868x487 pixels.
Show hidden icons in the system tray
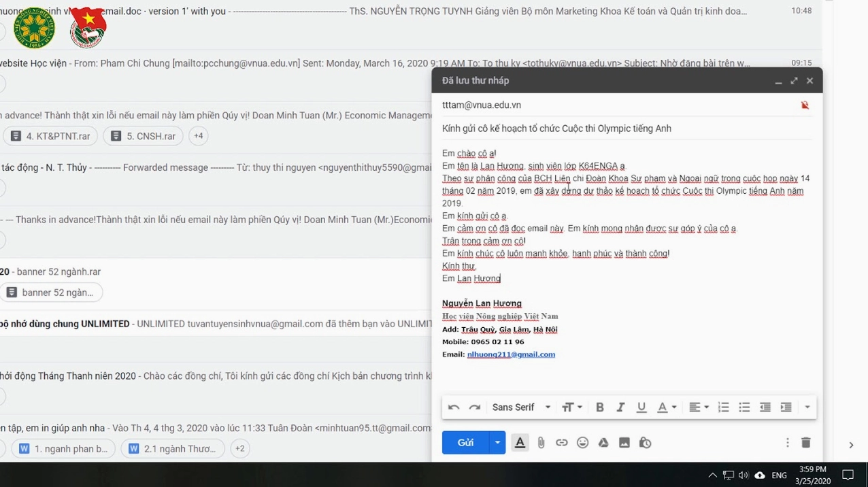tap(712, 475)
